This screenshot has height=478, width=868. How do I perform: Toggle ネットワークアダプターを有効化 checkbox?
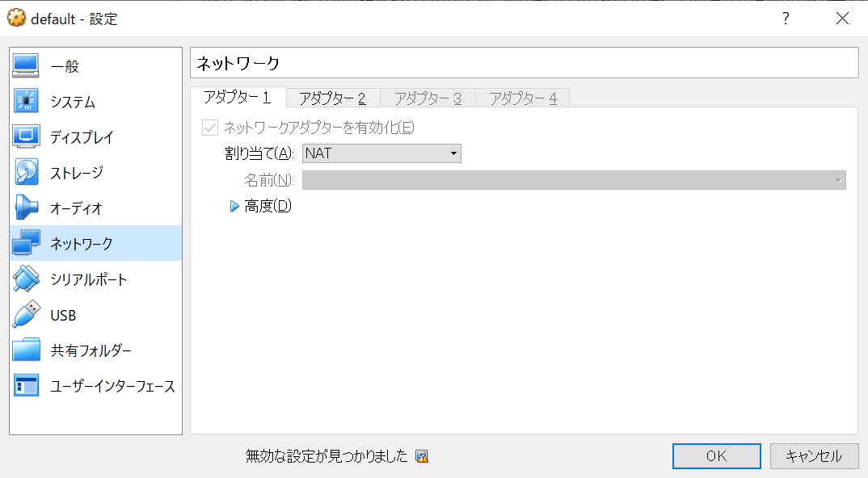(210, 128)
